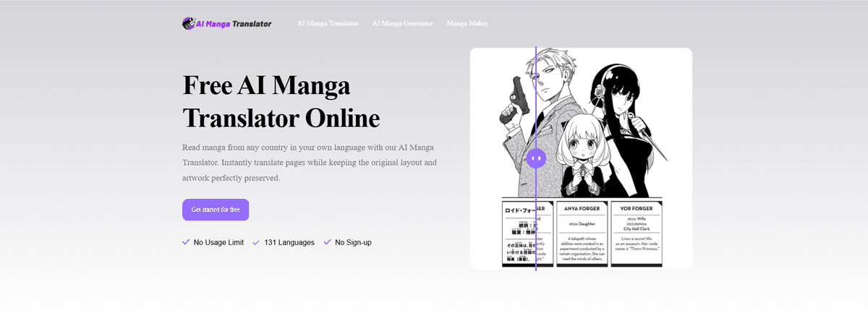Open the AI Manga Generator nav link

click(x=403, y=23)
